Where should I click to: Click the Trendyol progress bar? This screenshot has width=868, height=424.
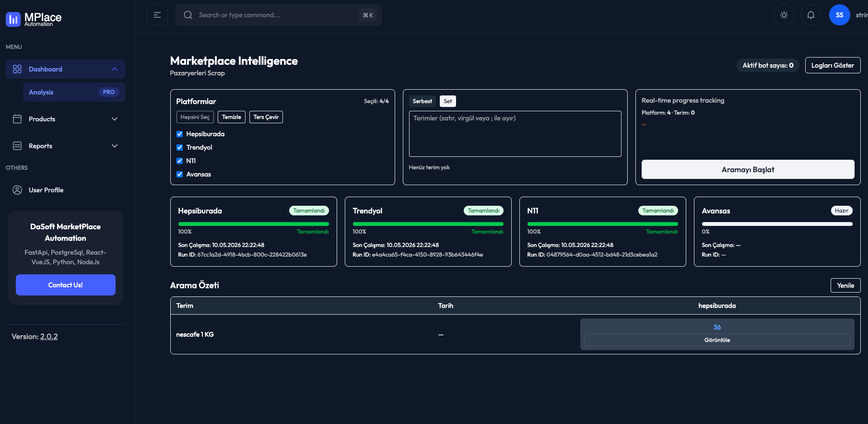click(x=428, y=224)
